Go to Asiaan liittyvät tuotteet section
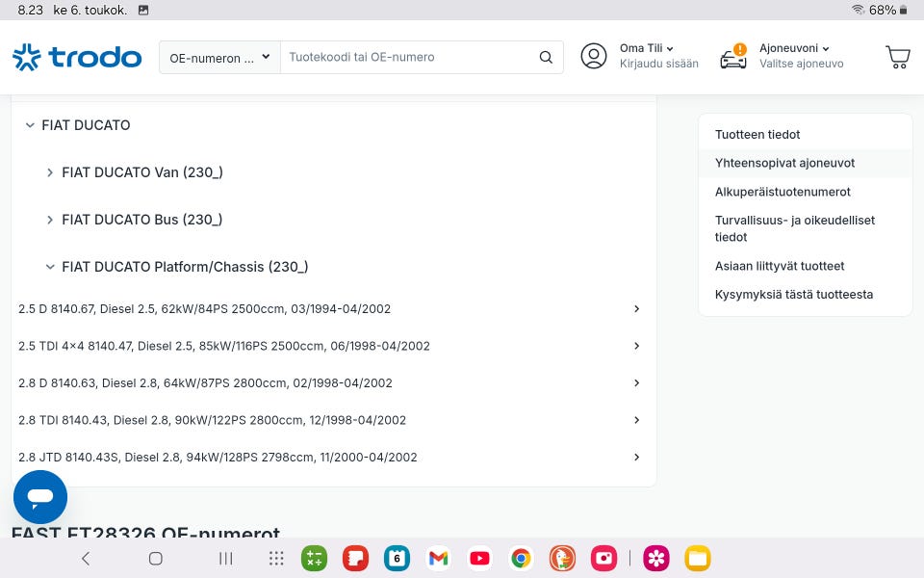The image size is (924, 578). tap(780, 266)
